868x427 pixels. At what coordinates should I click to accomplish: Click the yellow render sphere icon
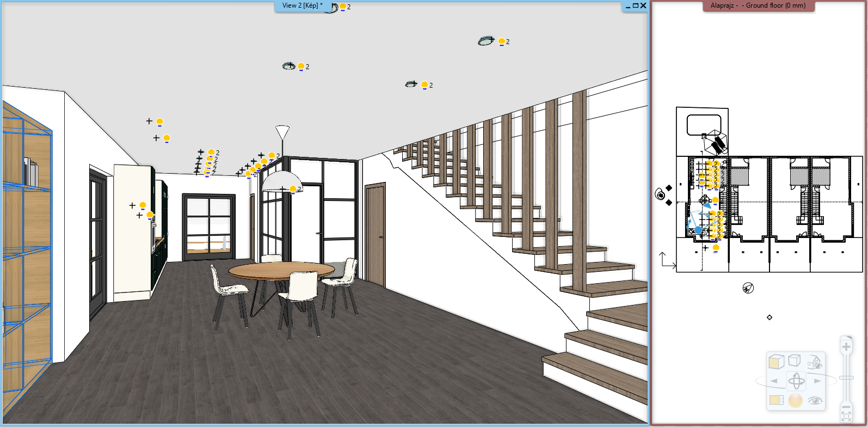(x=796, y=400)
